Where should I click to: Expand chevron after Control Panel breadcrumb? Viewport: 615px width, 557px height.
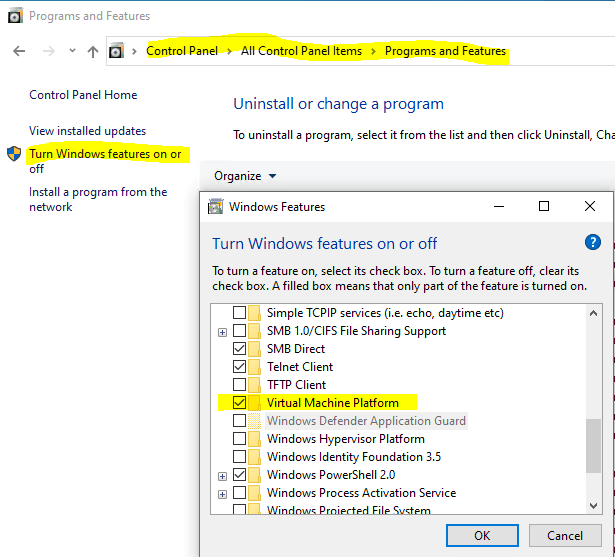tap(229, 51)
